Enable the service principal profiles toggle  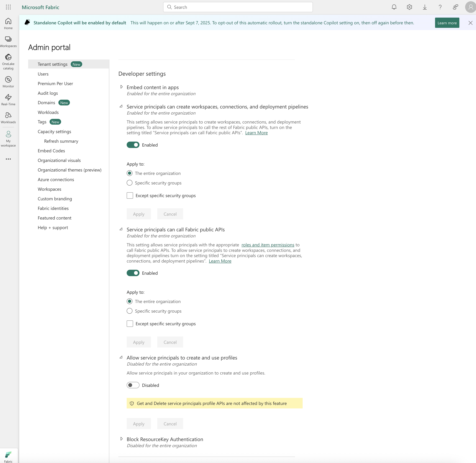[133, 385]
